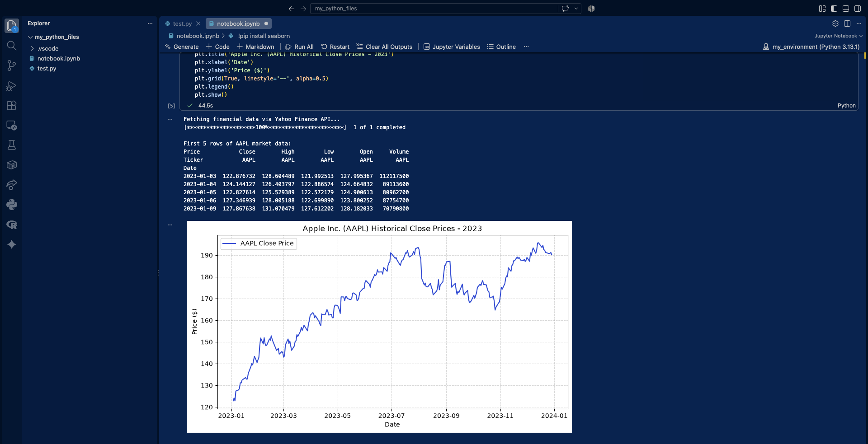Open the Containers view icon

12,165
